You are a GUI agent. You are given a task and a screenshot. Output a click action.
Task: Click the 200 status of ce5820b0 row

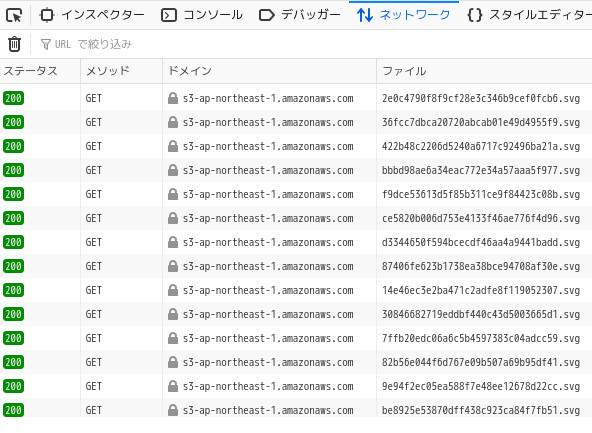(14, 218)
